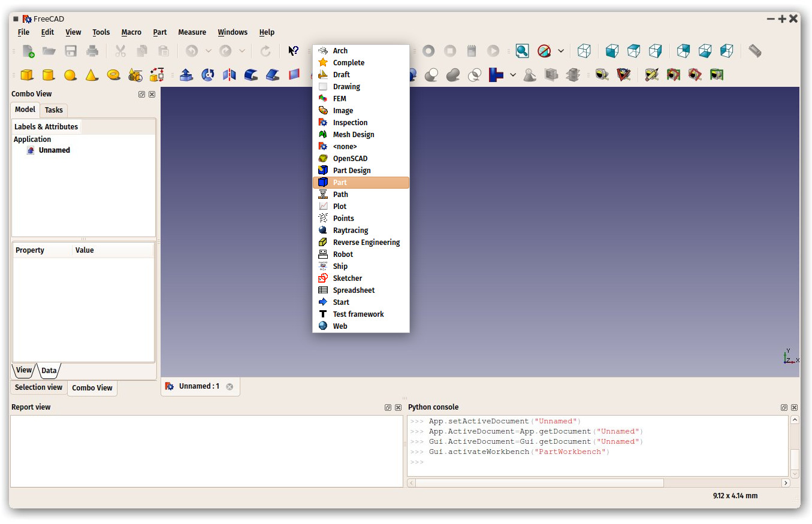Toggle measurement delta visibility icon
812x524 pixels.
pyautogui.click(x=716, y=75)
